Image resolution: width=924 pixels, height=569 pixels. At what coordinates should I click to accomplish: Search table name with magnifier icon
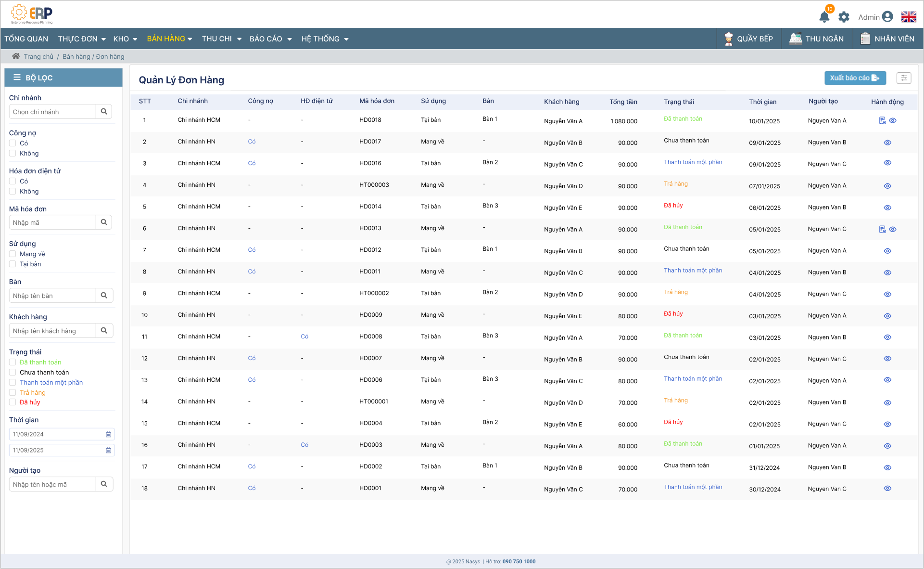point(104,296)
